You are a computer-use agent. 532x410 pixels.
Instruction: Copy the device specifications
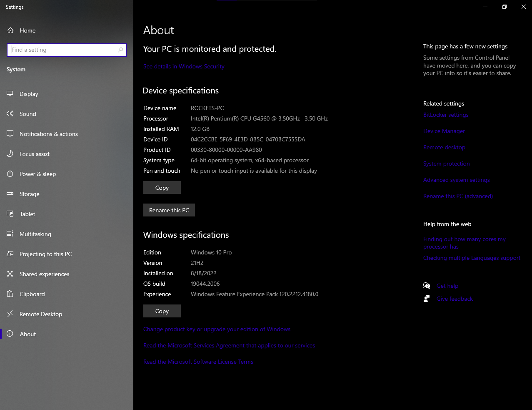tap(162, 188)
